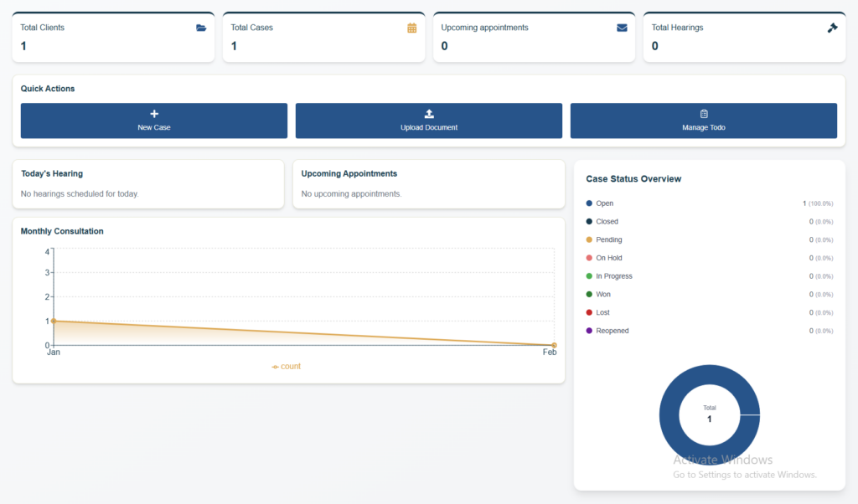Open the Total Cases summary card

(x=324, y=37)
